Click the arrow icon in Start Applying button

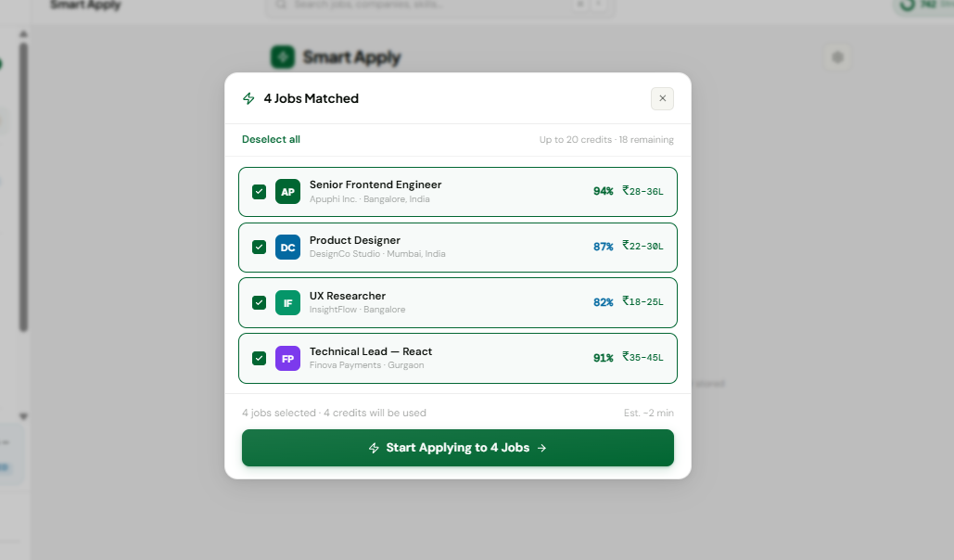(541, 448)
